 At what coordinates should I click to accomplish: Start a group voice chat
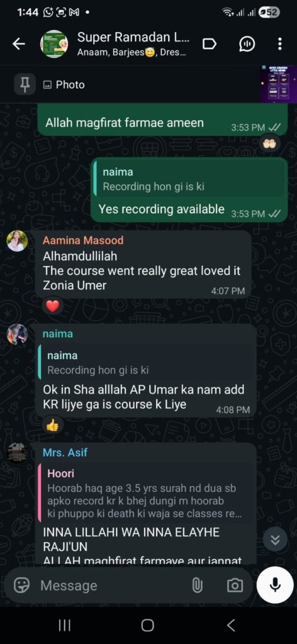point(247,44)
